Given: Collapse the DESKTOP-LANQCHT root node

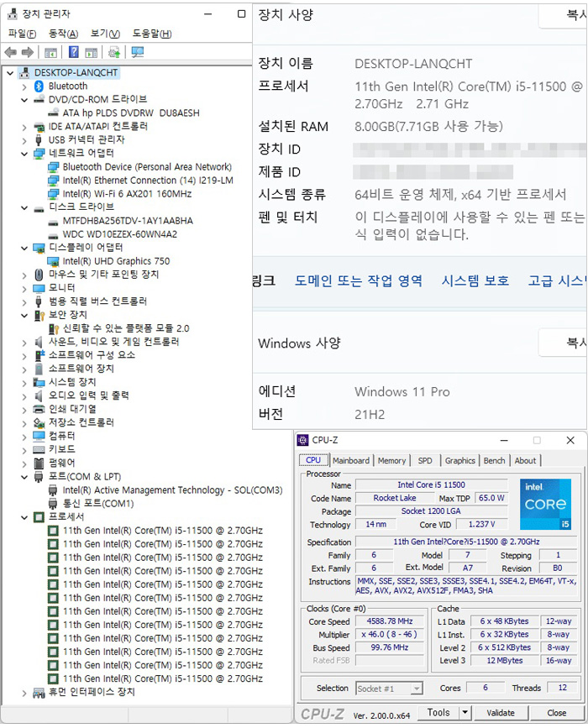Looking at the screenshot, I should [10, 73].
